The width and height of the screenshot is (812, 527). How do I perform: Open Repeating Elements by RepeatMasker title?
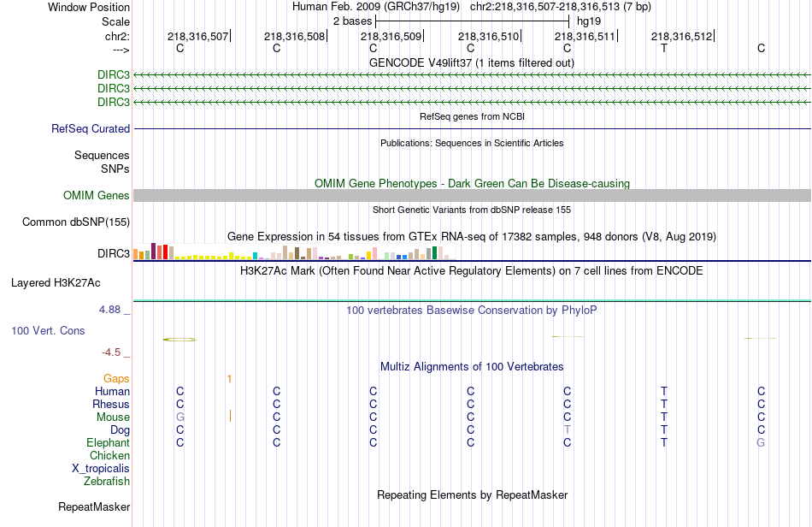tap(472, 494)
